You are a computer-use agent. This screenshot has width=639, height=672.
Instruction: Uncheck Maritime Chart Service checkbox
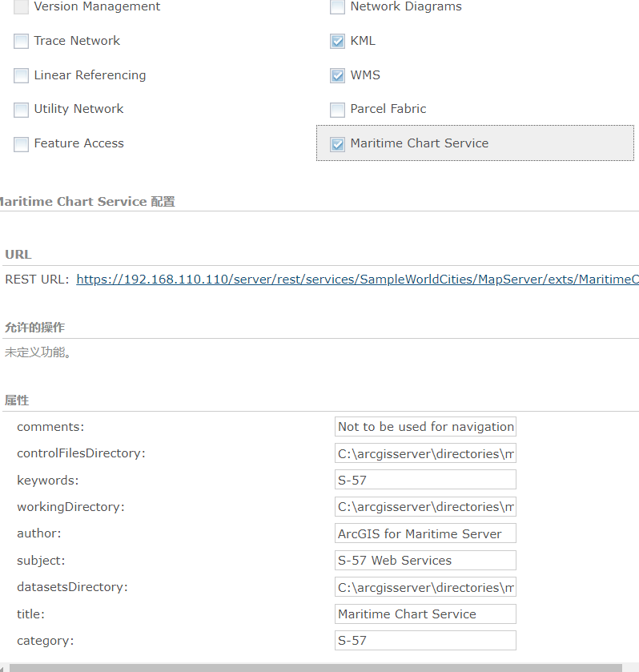tap(338, 144)
